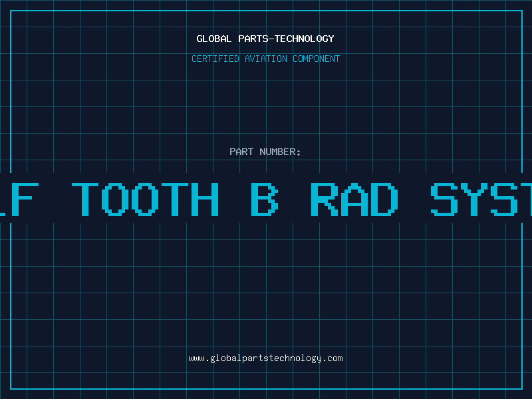
Task: Click the PART NUMBER: label
Action: (x=265, y=152)
